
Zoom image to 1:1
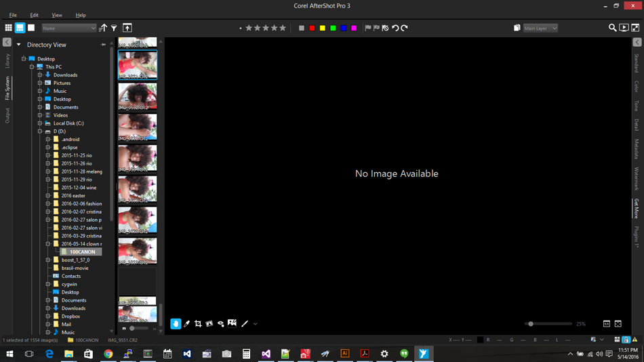point(607,324)
